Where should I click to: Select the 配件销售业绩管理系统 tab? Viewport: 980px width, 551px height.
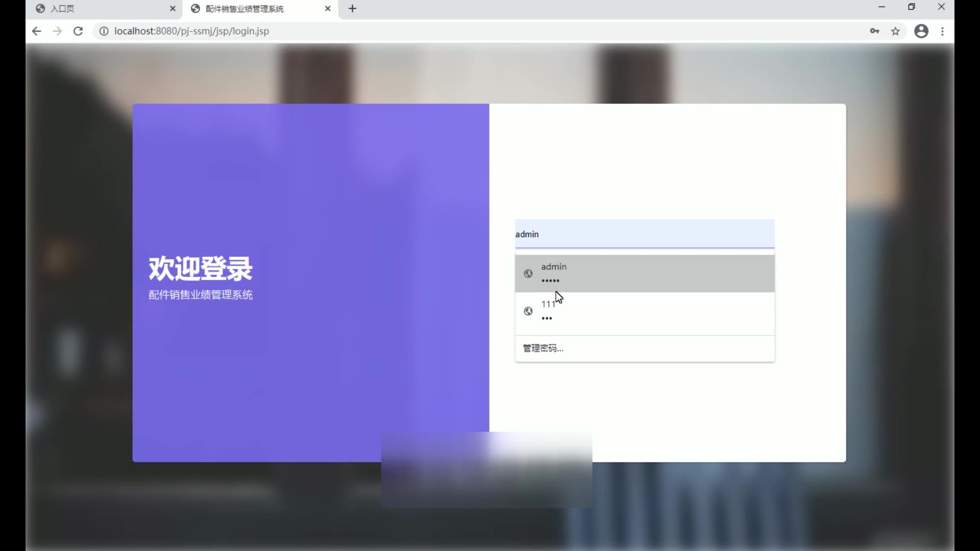click(x=245, y=9)
